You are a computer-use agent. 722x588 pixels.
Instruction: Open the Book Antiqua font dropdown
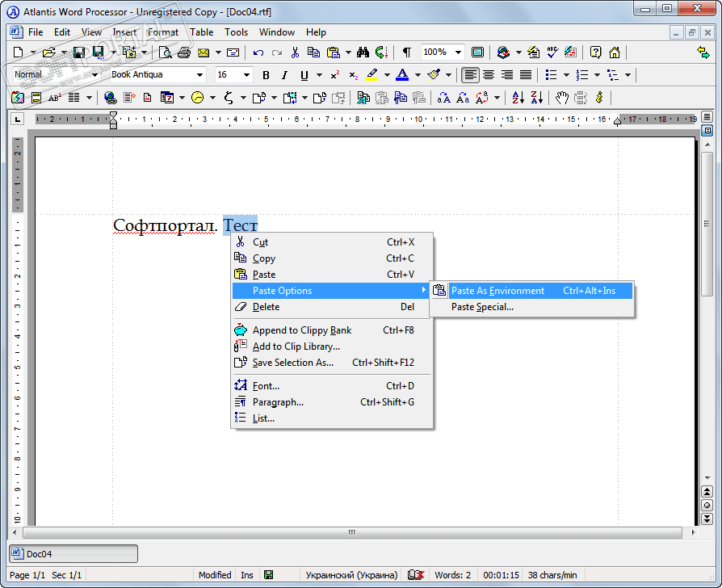[199, 75]
